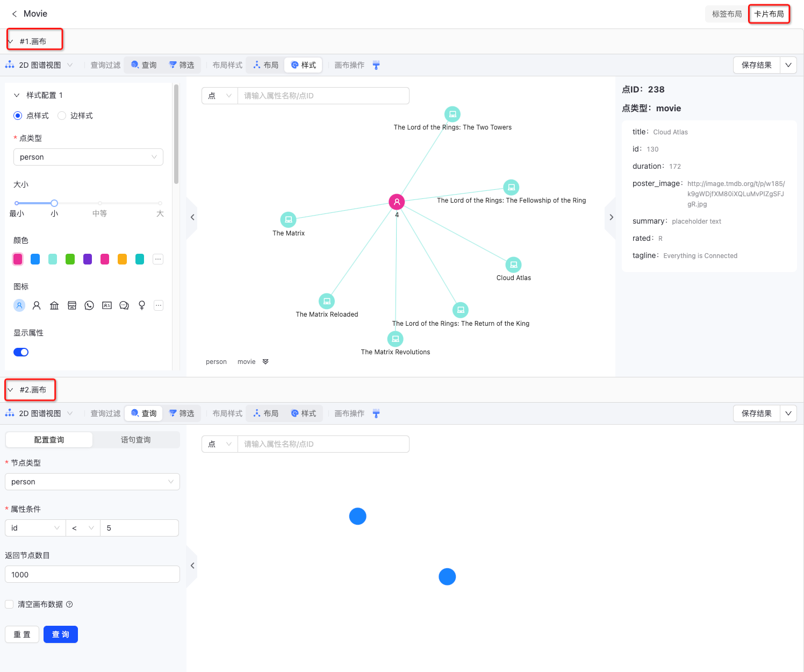804x672 pixels.
Task: Click the size slider handle at 小
Action: click(x=54, y=203)
